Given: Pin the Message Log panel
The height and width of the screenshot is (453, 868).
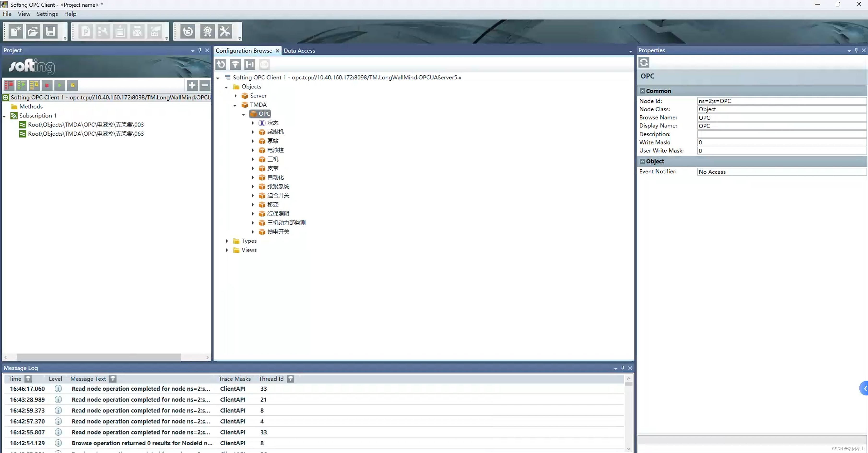Looking at the screenshot, I should (623, 368).
